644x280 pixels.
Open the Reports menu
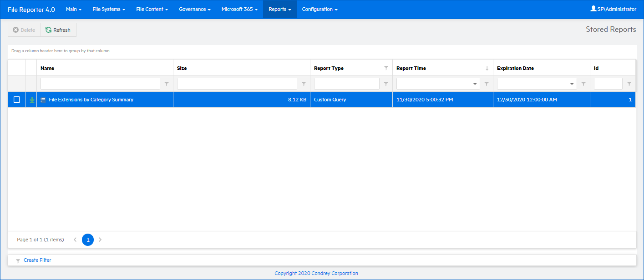pos(280,9)
